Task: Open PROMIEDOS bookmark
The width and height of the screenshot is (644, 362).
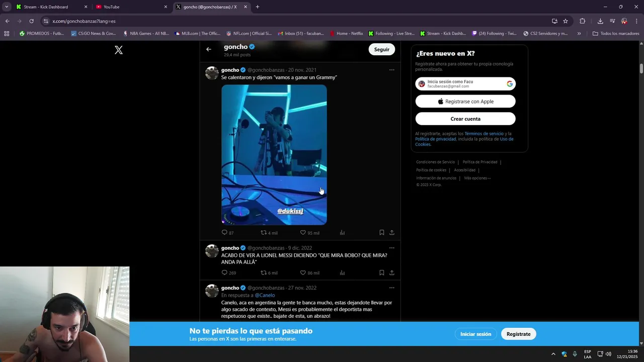Action: click(x=41, y=34)
